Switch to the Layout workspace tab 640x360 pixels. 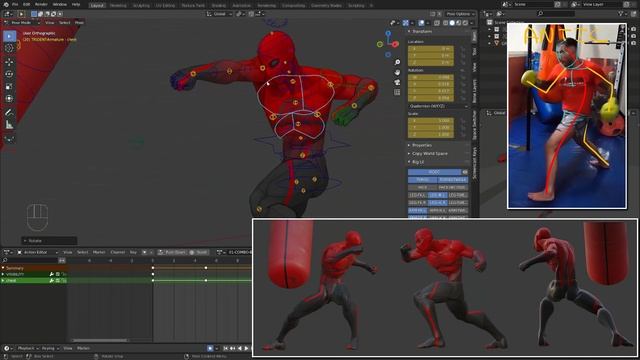[97, 6]
